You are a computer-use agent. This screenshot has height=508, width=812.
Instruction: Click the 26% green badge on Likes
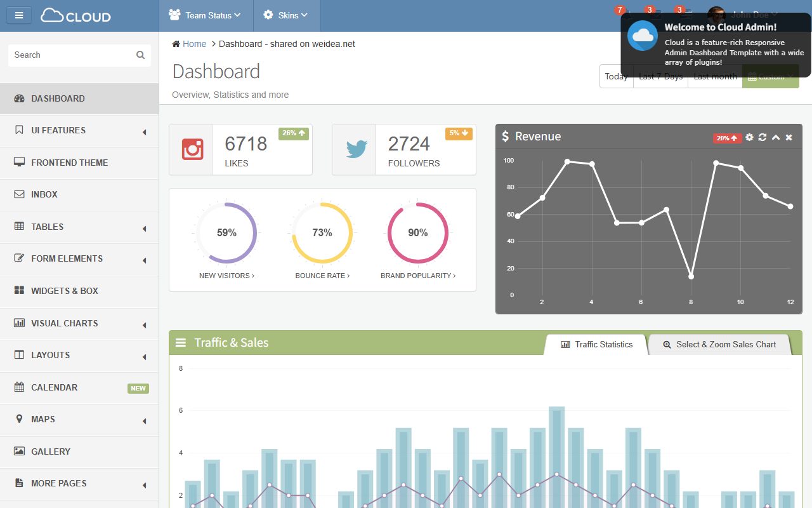point(294,133)
